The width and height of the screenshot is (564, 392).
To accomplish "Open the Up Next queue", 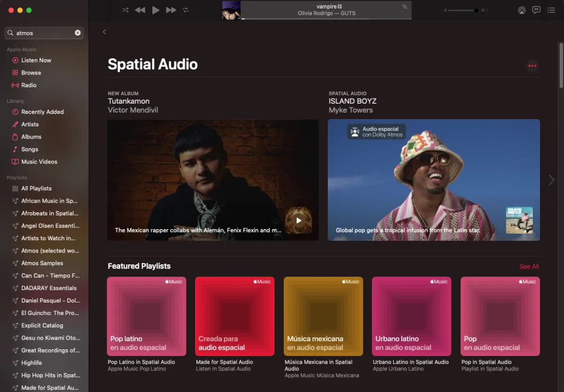I will pos(551,10).
